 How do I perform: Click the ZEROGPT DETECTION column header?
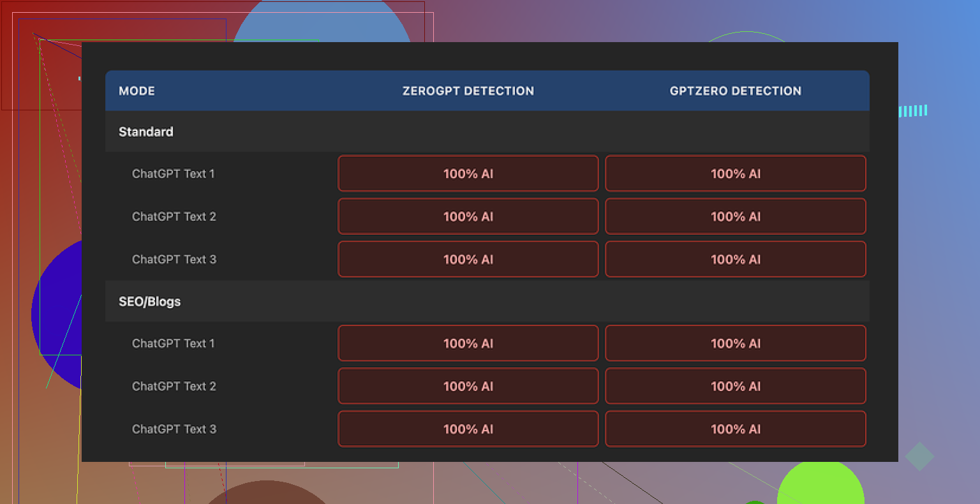468,91
